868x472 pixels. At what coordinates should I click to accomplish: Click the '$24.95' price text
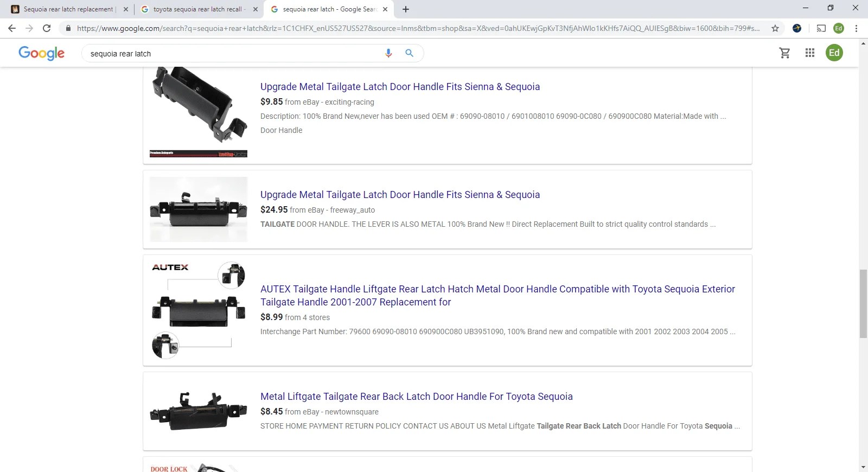274,209
